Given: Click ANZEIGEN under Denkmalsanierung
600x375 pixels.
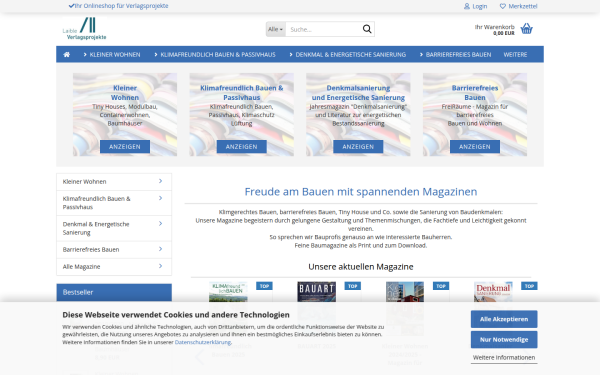Looking at the screenshot, I should coord(358,147).
